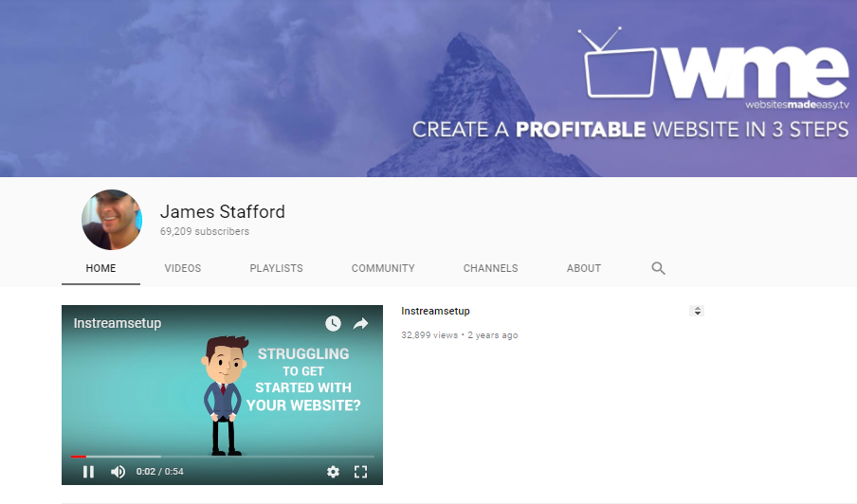Select the Home tab

click(x=100, y=268)
